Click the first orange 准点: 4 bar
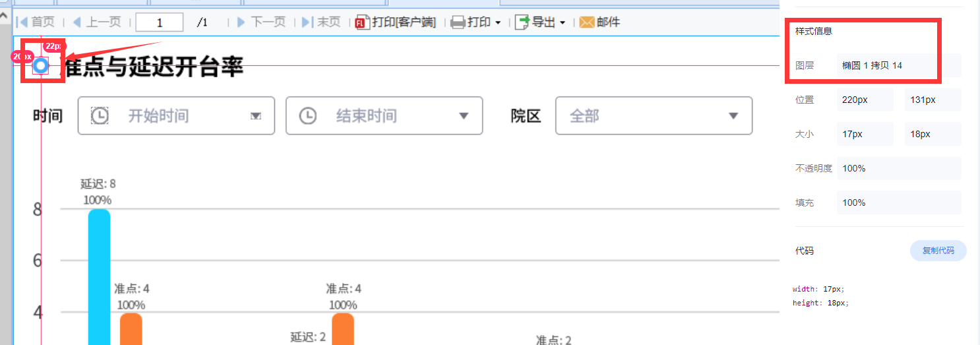The image size is (980, 345). (x=131, y=329)
